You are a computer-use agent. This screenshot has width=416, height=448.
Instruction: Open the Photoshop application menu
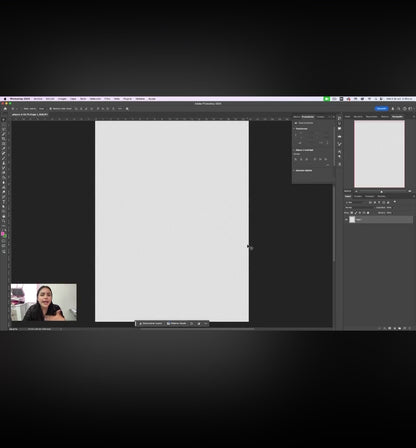[20, 99]
